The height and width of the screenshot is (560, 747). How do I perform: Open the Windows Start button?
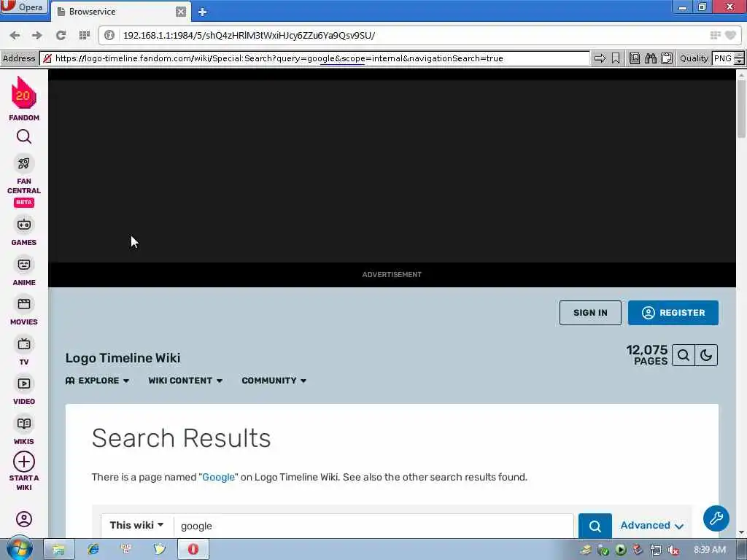(19, 549)
